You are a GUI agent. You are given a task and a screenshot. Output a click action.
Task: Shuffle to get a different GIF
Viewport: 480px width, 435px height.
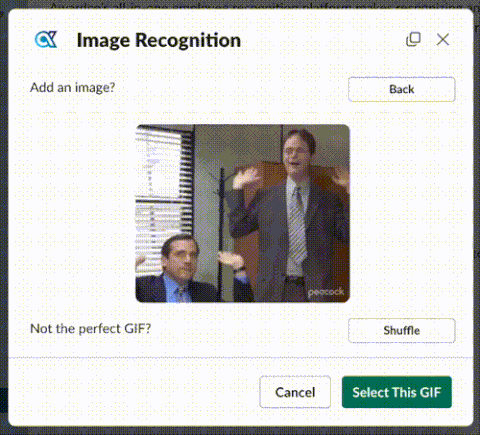click(402, 331)
